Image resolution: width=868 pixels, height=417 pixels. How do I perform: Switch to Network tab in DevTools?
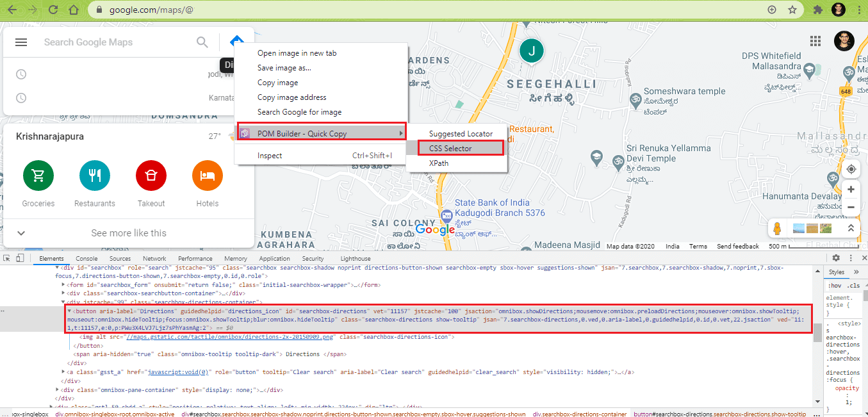(155, 259)
